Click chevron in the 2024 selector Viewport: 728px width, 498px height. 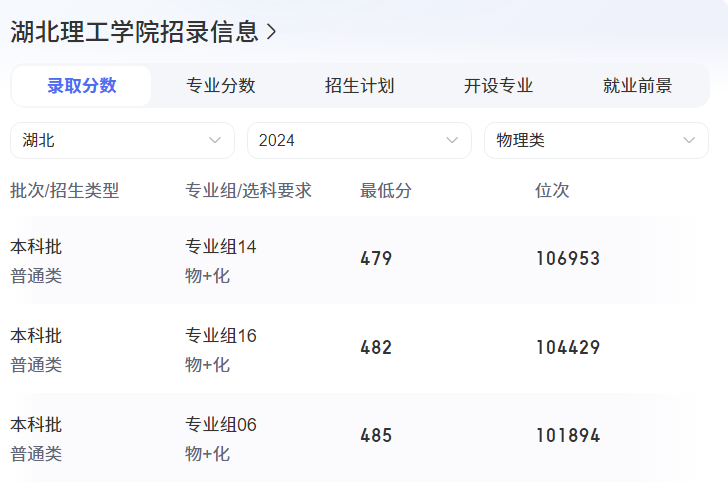(x=452, y=140)
